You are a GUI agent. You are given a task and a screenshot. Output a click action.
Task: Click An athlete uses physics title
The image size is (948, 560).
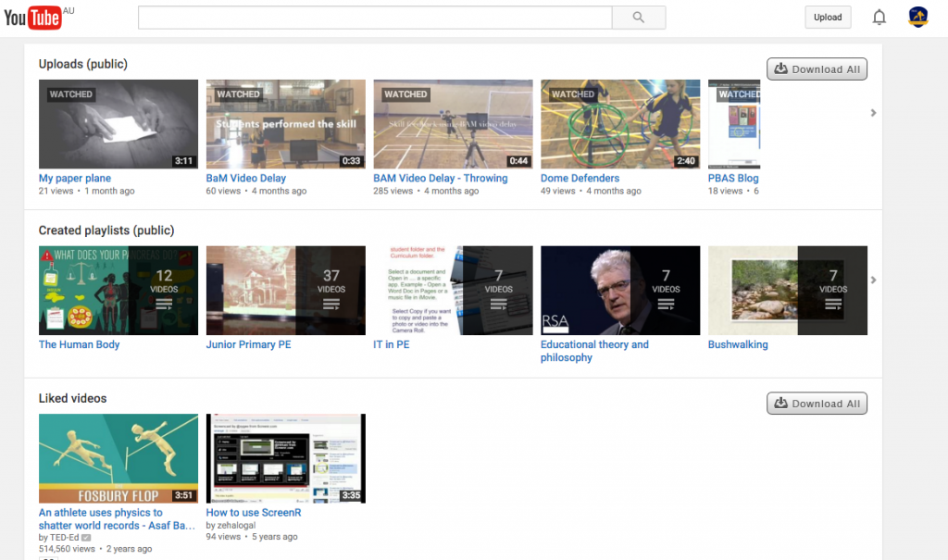pos(117,519)
